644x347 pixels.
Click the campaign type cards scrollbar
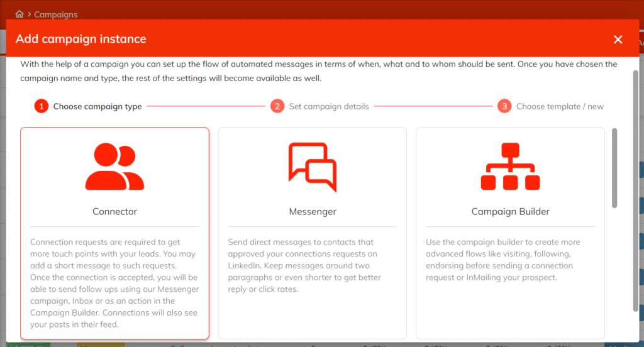(614, 168)
